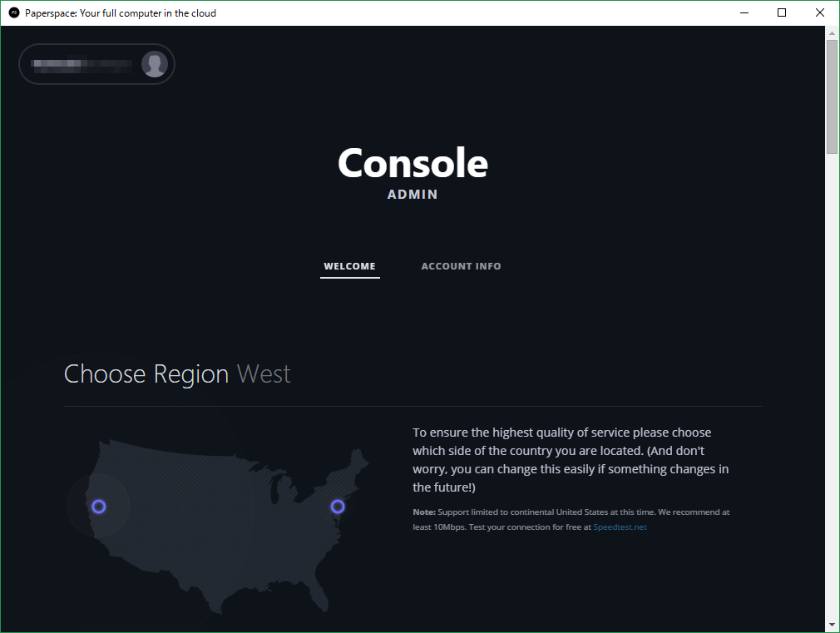Open the Account Info tab
Image resolution: width=840 pixels, height=633 pixels.
click(461, 266)
